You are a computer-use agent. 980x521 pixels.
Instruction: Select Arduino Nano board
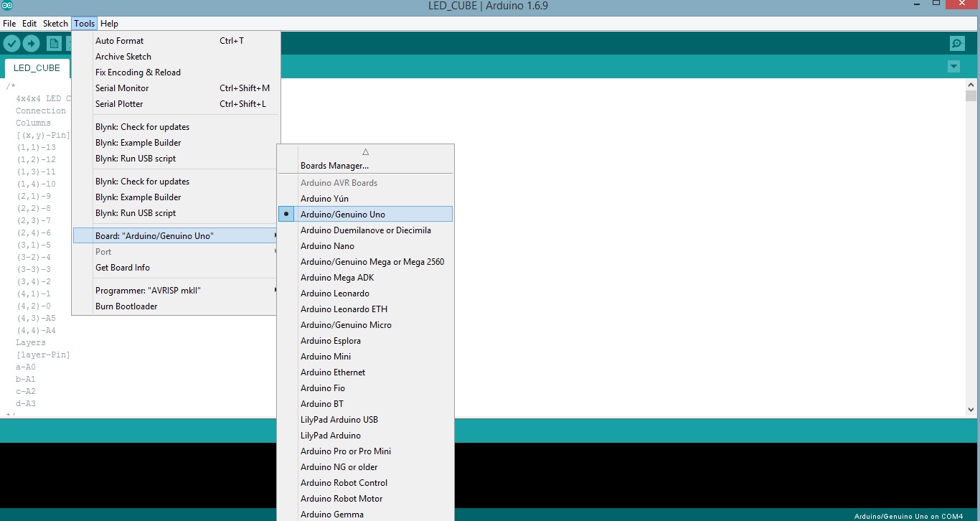(x=366, y=246)
